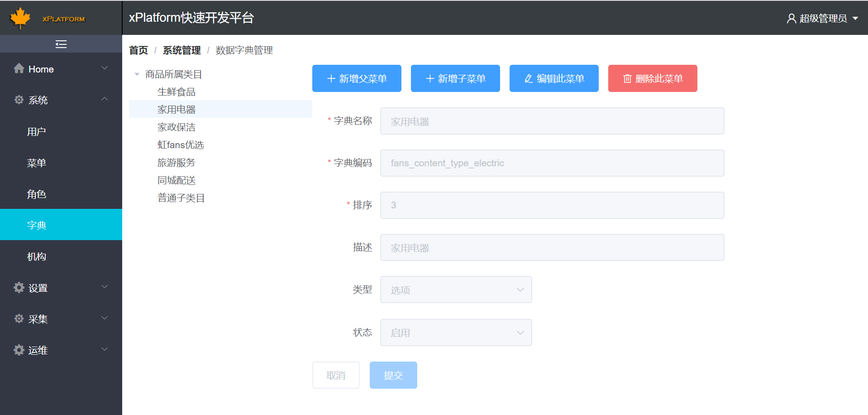Collapse the 商品所属类目 tree node
The height and width of the screenshot is (415, 868).
(137, 74)
